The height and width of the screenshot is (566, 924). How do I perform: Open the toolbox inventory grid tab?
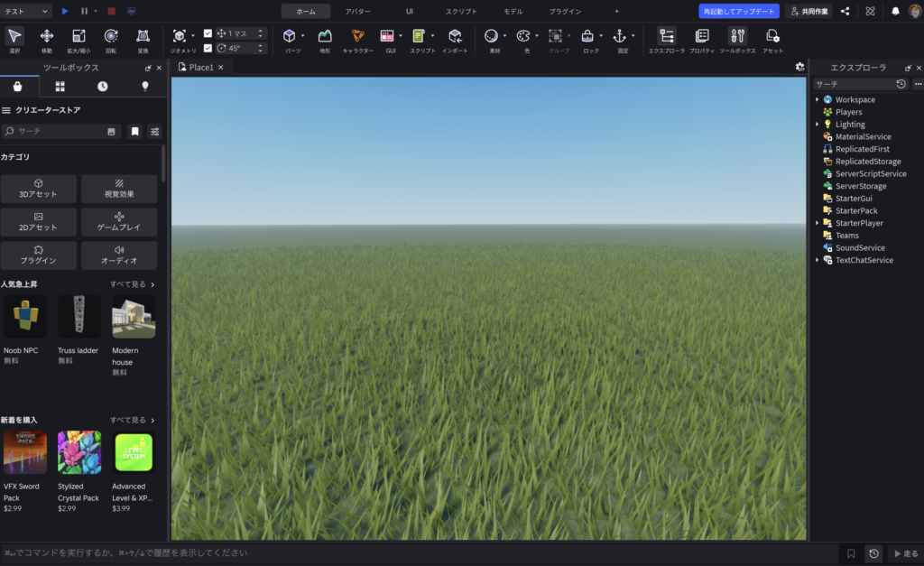60,87
